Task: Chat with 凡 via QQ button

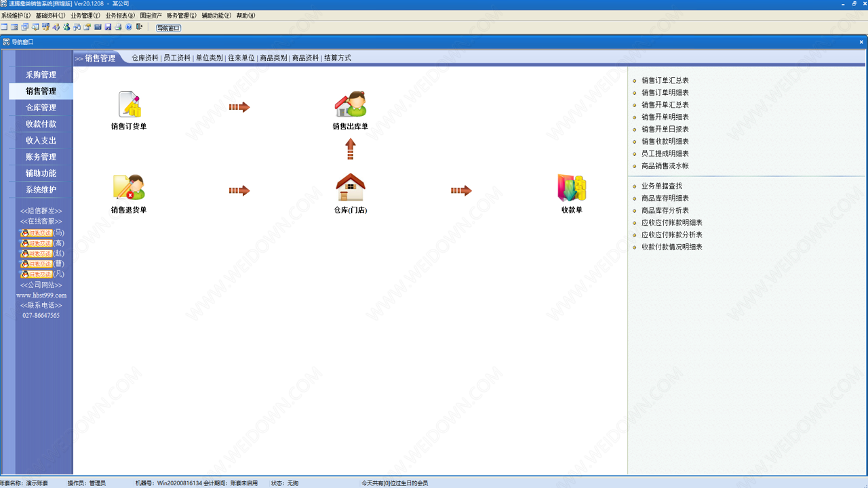Action: (36, 274)
